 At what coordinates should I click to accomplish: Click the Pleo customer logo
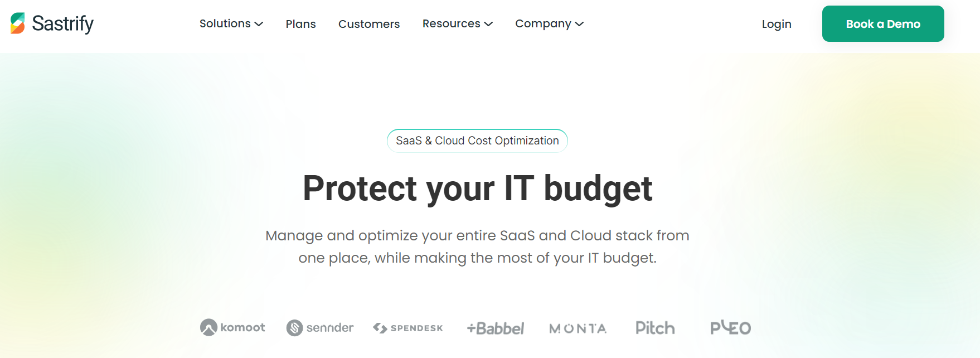point(730,328)
